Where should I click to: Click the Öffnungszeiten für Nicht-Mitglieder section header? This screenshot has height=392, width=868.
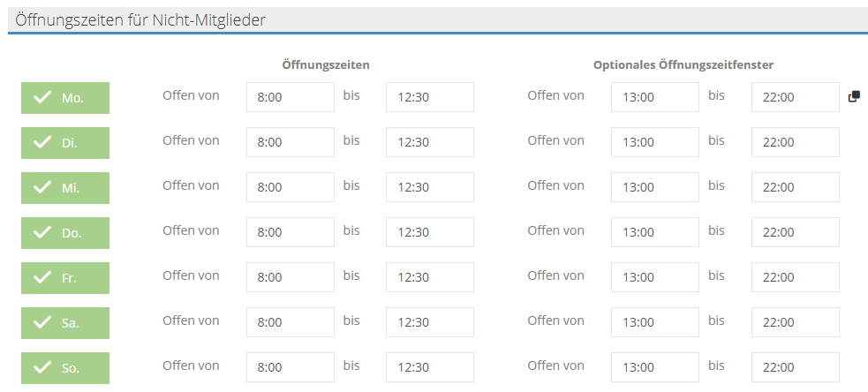pyautogui.click(x=141, y=19)
